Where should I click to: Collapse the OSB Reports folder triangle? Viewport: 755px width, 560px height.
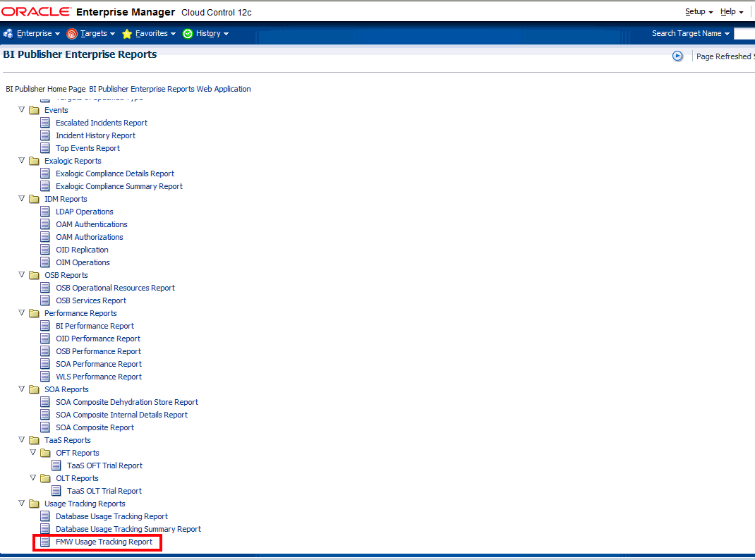21,274
